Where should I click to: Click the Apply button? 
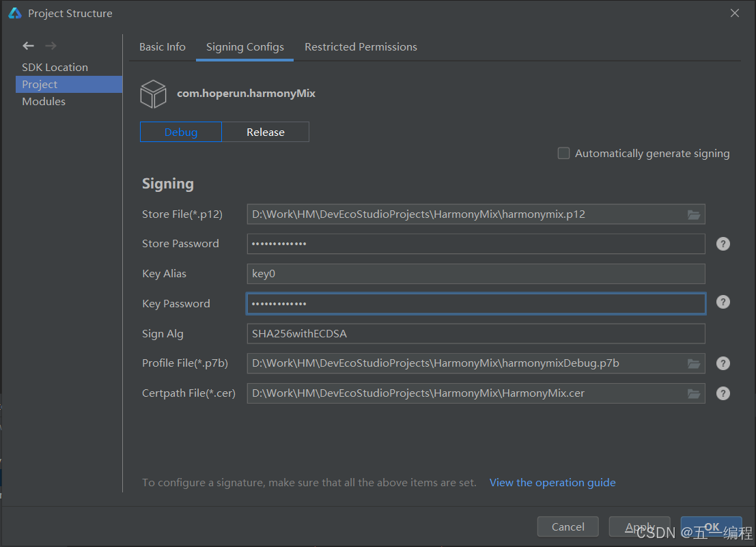pos(640,527)
